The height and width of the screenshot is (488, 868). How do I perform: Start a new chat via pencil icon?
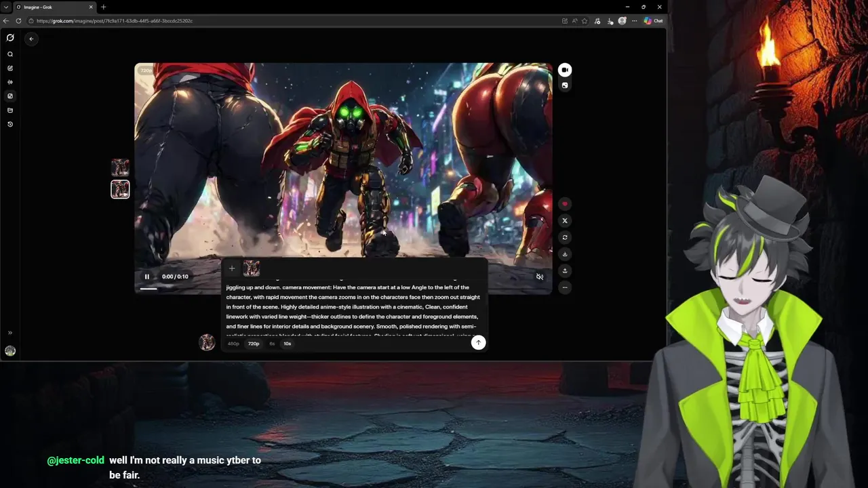click(10, 68)
